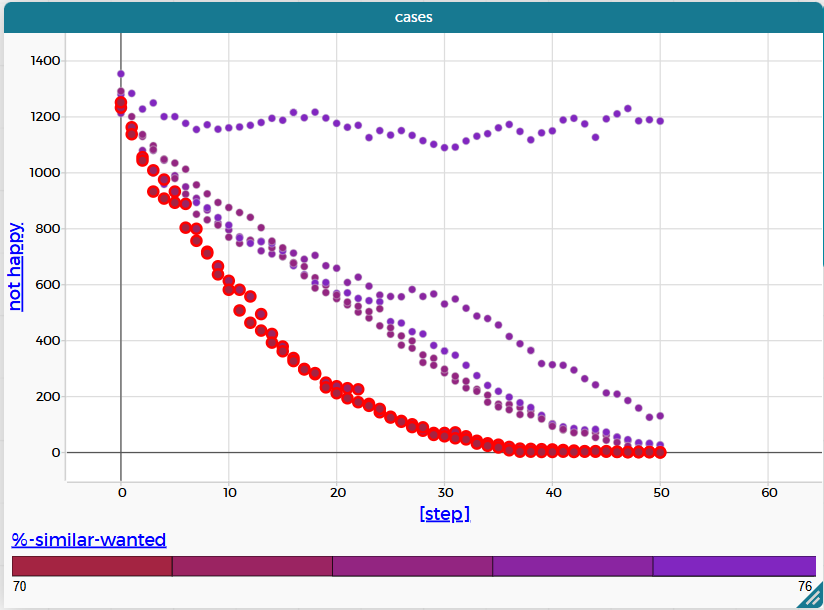The height and width of the screenshot is (610, 824).
Task: Select the last (most purple) legend segment
Action: pyautogui.click(x=734, y=566)
